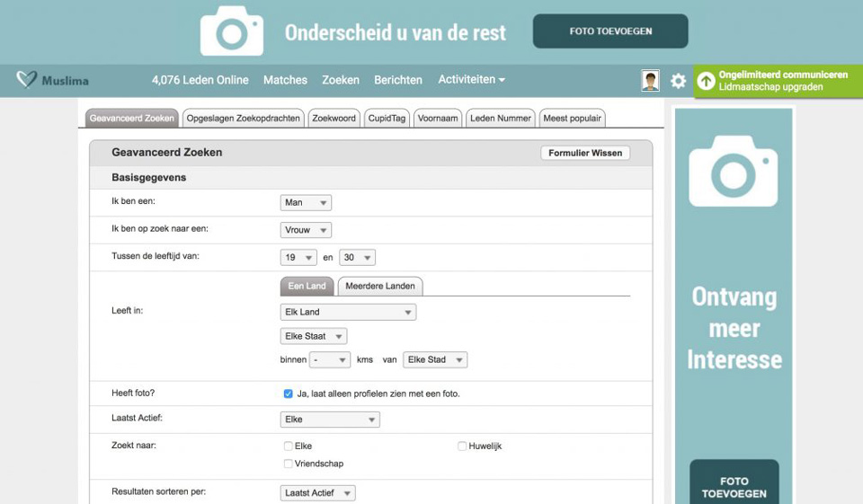The image size is (863, 504).
Task: Enable the Vriendschap checkbox
Action: click(x=288, y=464)
